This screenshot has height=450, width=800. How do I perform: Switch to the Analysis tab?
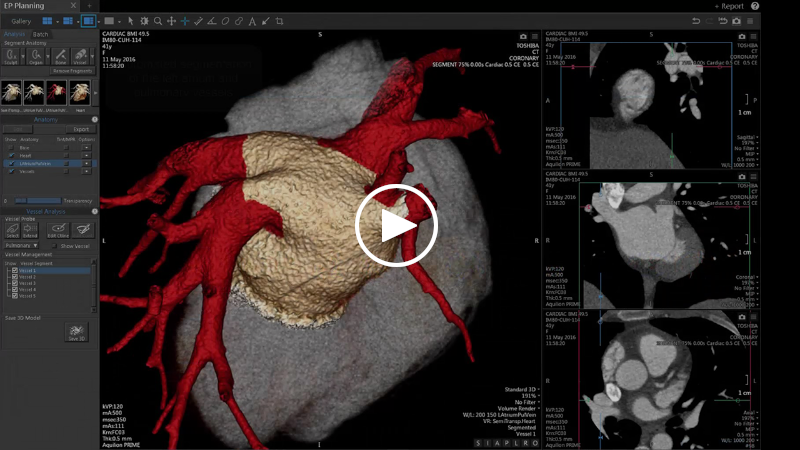tap(14, 34)
